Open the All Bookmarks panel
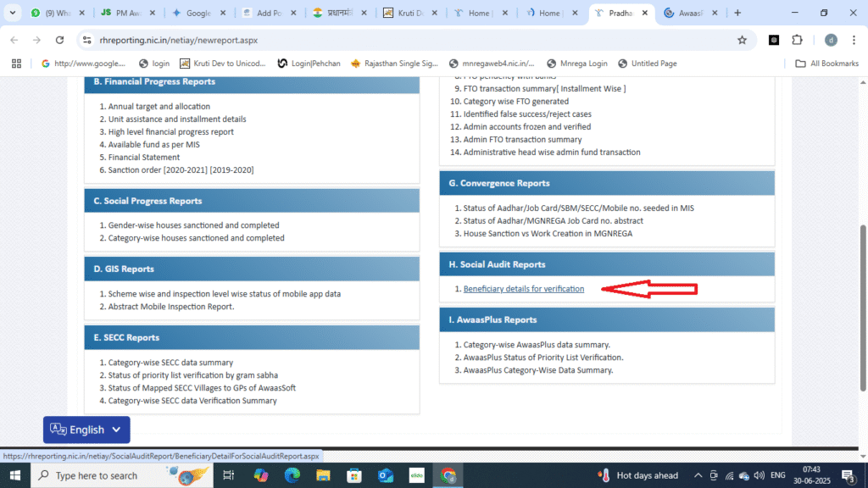The width and height of the screenshot is (868, 488). point(826,63)
